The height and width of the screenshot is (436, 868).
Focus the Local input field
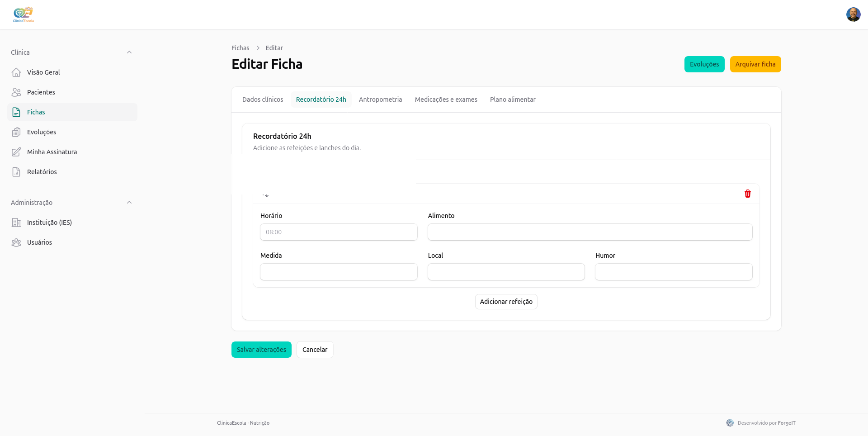pos(506,272)
